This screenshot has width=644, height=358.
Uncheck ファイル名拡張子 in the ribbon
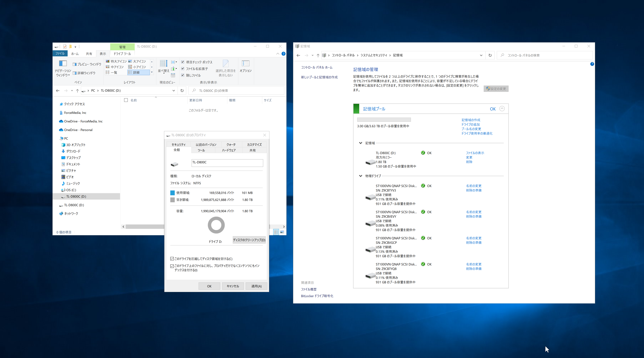pos(183,69)
